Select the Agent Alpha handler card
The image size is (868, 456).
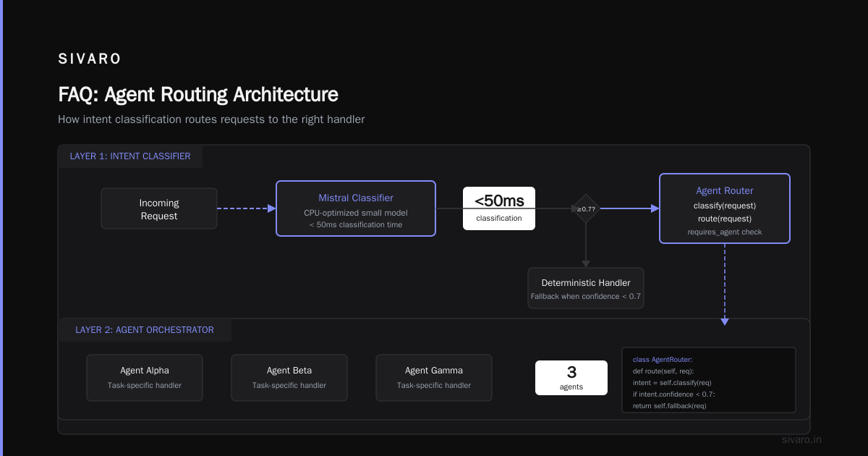(x=145, y=378)
